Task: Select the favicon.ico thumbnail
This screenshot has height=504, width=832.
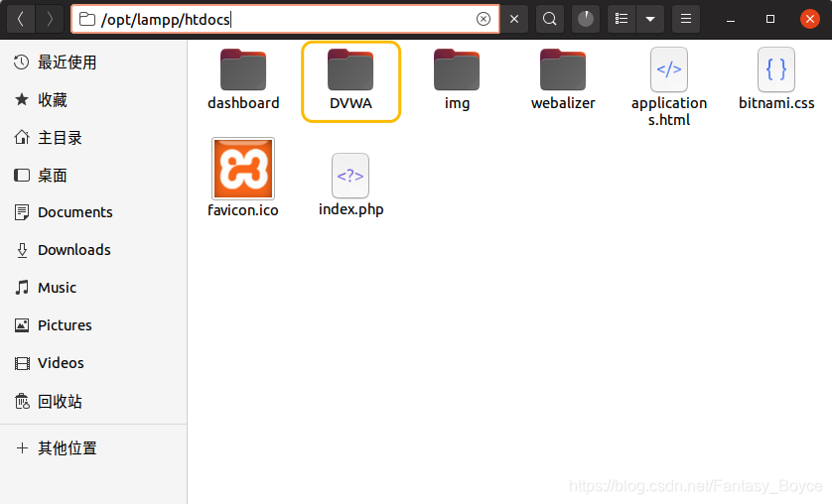Action: click(243, 169)
